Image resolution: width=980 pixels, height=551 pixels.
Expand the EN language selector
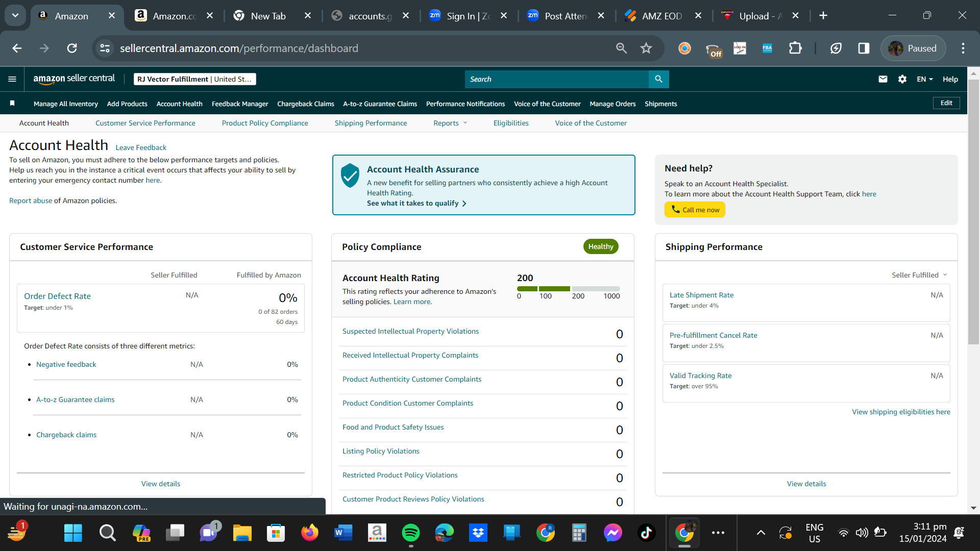tap(924, 79)
